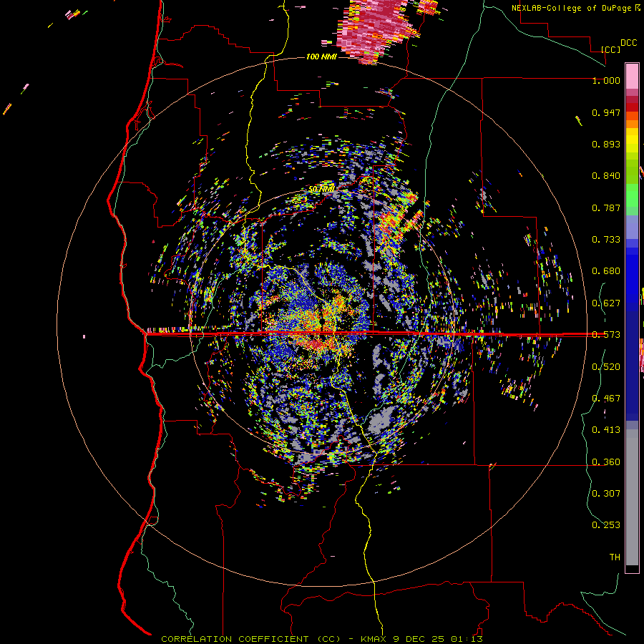This screenshot has width=644, height=644.
Task: Click the 0.253 scale value
Action: coord(606,525)
